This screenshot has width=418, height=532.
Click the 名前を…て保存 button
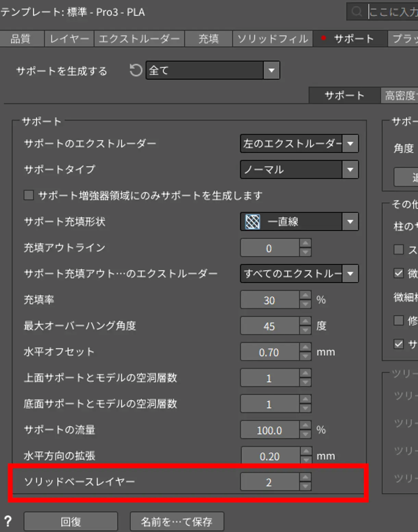point(177,521)
